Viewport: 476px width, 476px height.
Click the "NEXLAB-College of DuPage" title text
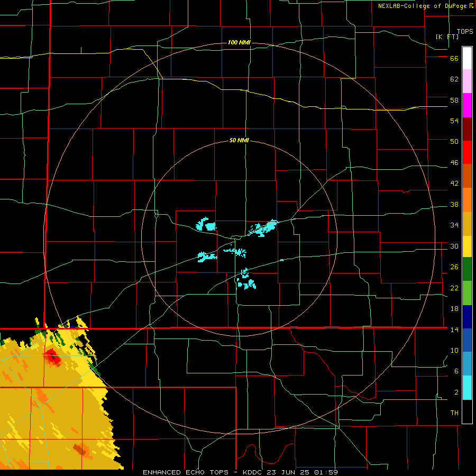point(423,6)
